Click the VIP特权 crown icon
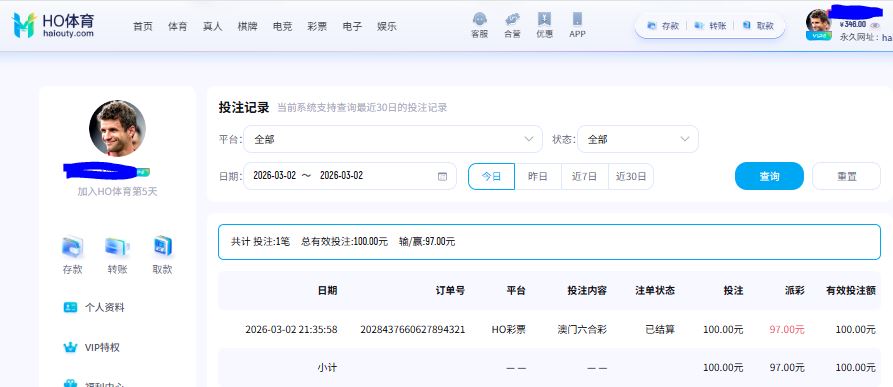Image resolution: width=893 pixels, height=387 pixels. point(70,347)
